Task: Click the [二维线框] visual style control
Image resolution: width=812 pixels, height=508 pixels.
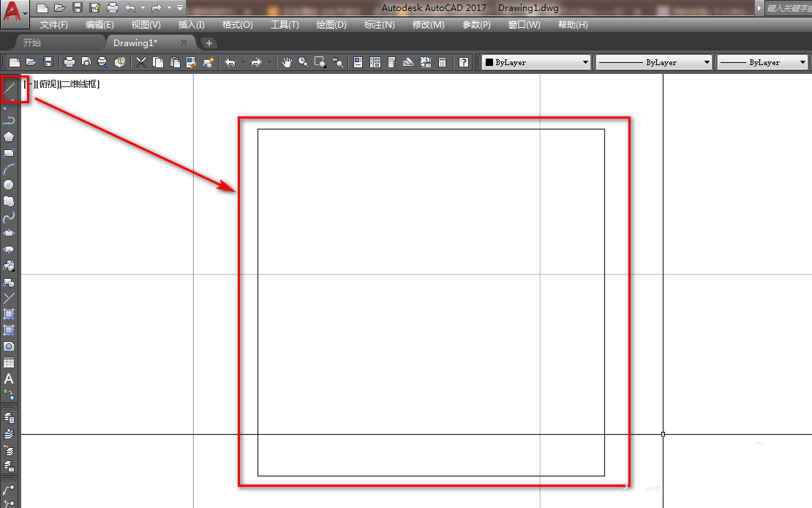Action: click(x=80, y=84)
